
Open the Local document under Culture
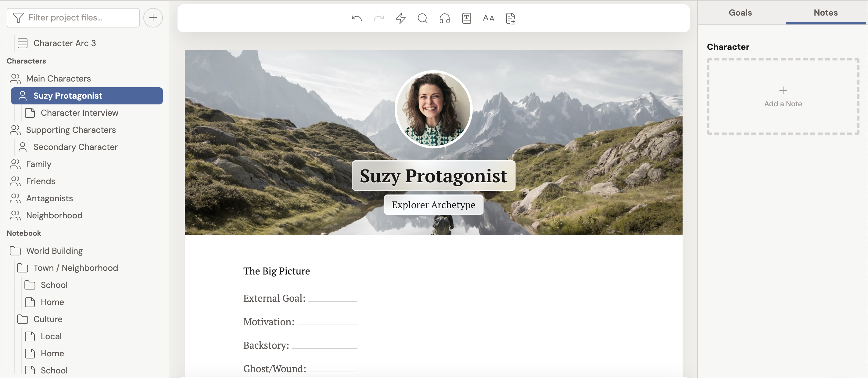coord(51,336)
